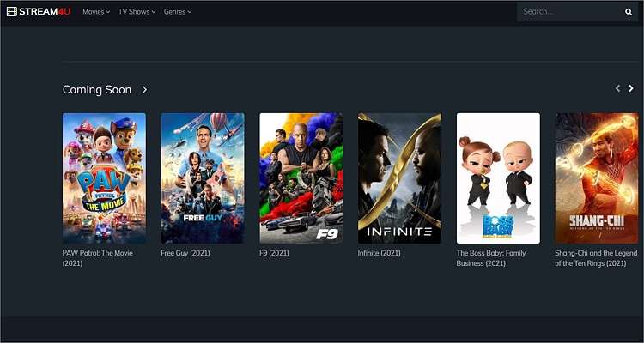Click the Infinite (2021) title link
644x343 pixels.
coord(379,253)
